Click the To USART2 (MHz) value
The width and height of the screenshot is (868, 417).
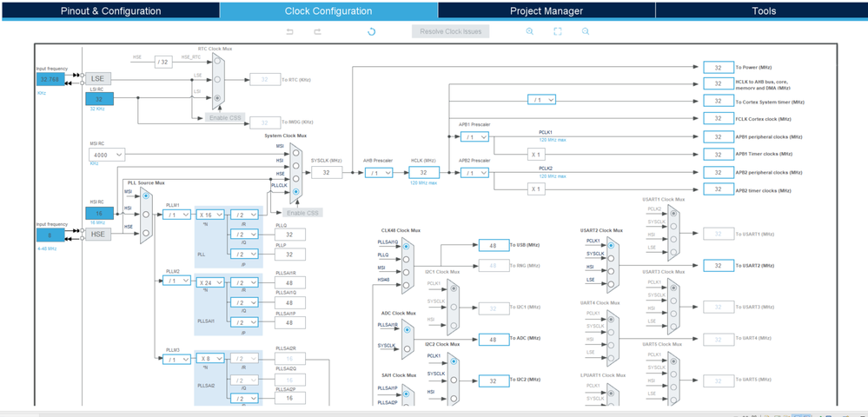(719, 266)
